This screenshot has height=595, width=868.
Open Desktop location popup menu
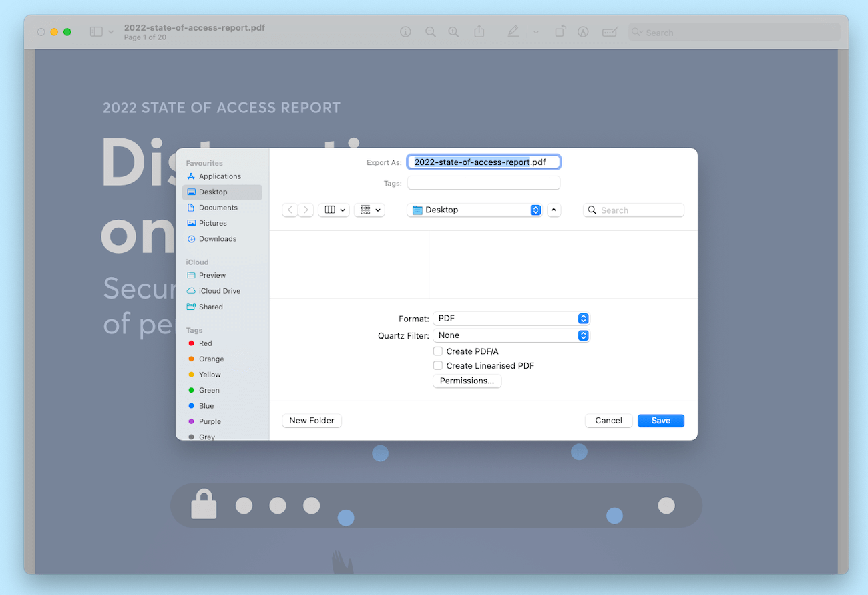click(x=474, y=210)
